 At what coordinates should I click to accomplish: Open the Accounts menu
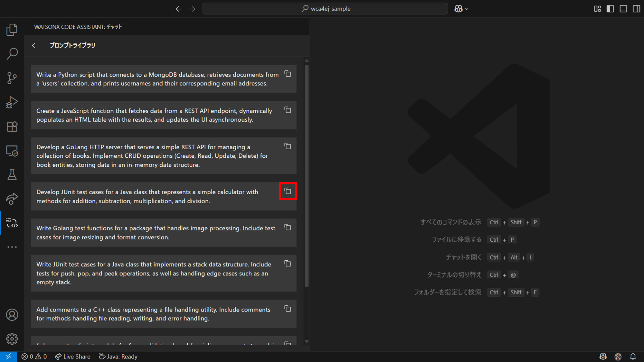pos(12,315)
